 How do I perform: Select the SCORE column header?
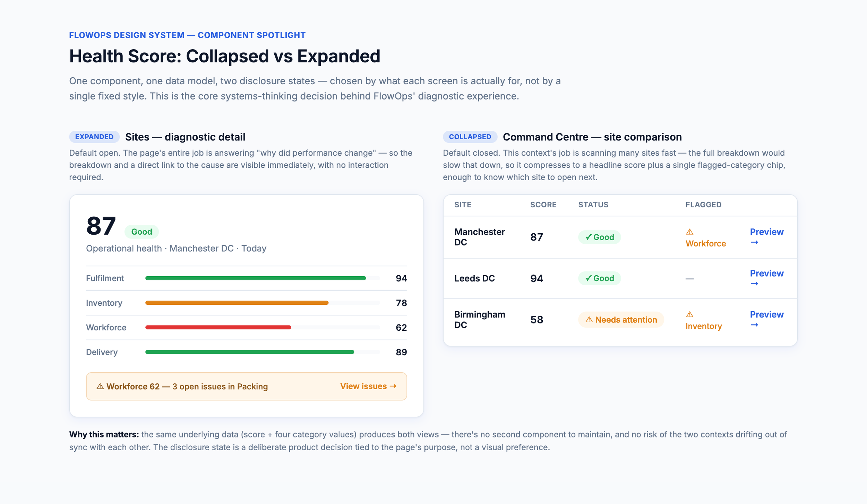click(543, 205)
